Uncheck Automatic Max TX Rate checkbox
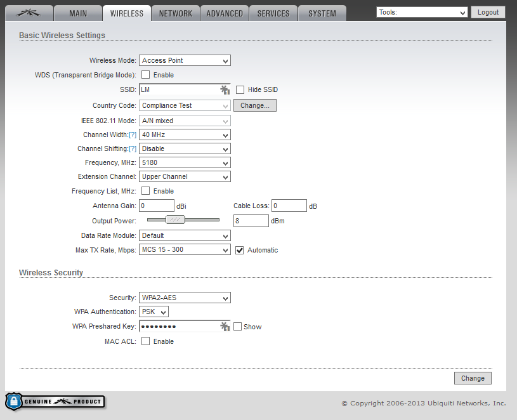This screenshot has width=517, height=420. 240,250
